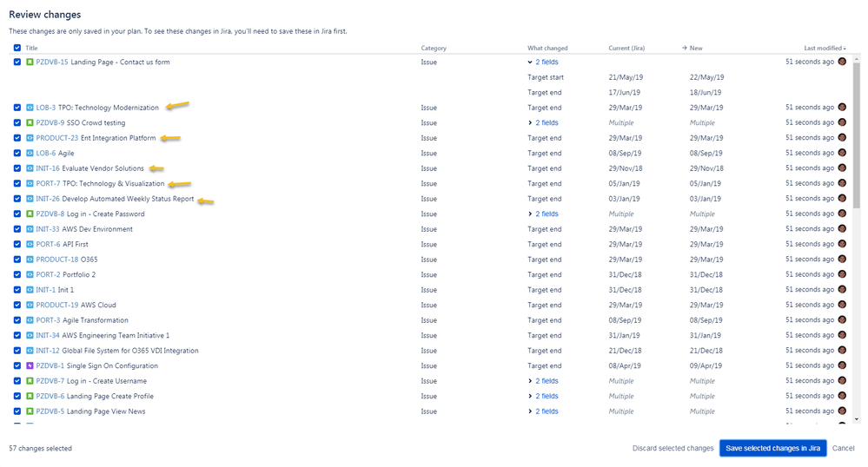Open the PRODUCT-23 issue link
The width and height of the screenshot is (868, 467).
coord(57,138)
